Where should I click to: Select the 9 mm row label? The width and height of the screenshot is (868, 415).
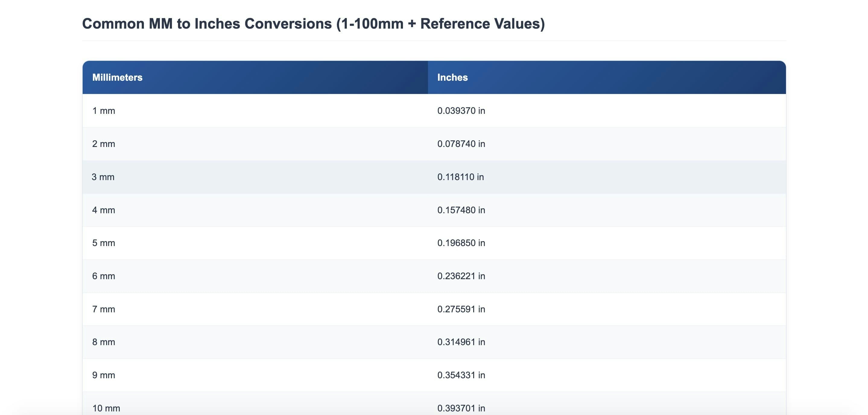click(103, 375)
